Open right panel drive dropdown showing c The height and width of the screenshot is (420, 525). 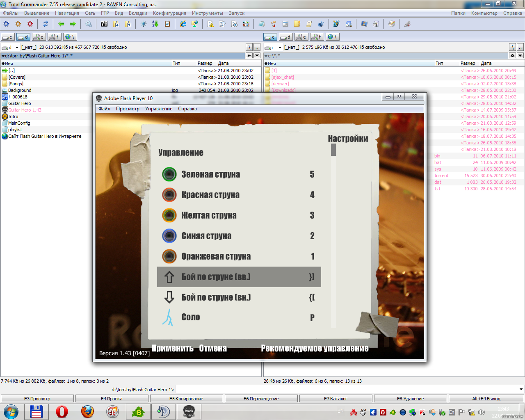273,47
